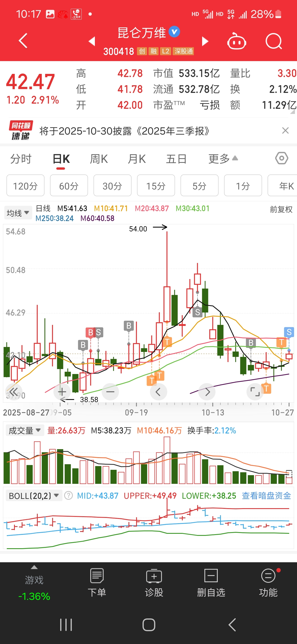Open the 融 margin trading tag
Viewport: 297px width, 644px height.
click(153, 51)
